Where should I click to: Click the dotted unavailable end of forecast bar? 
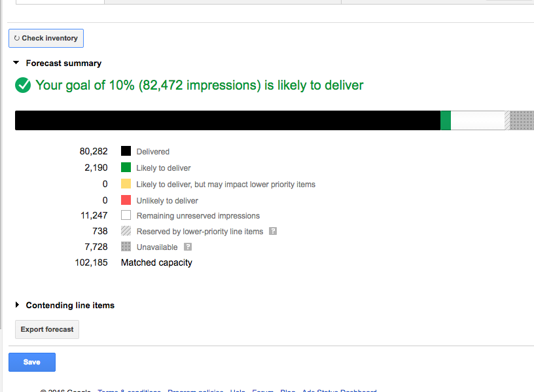tap(522, 120)
